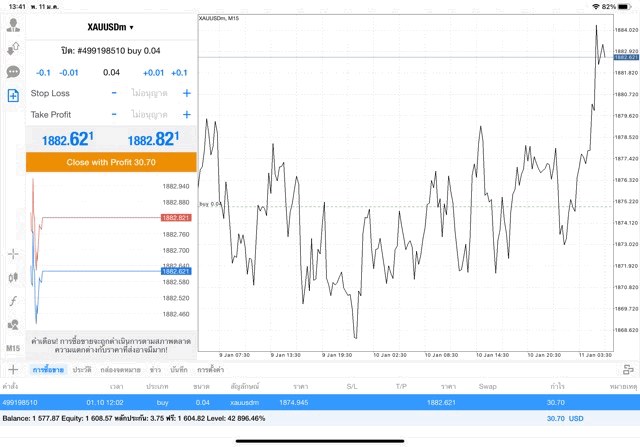The image size is (640, 447).
Task: Decrease Stop Loss with minus
Action: click(114, 93)
